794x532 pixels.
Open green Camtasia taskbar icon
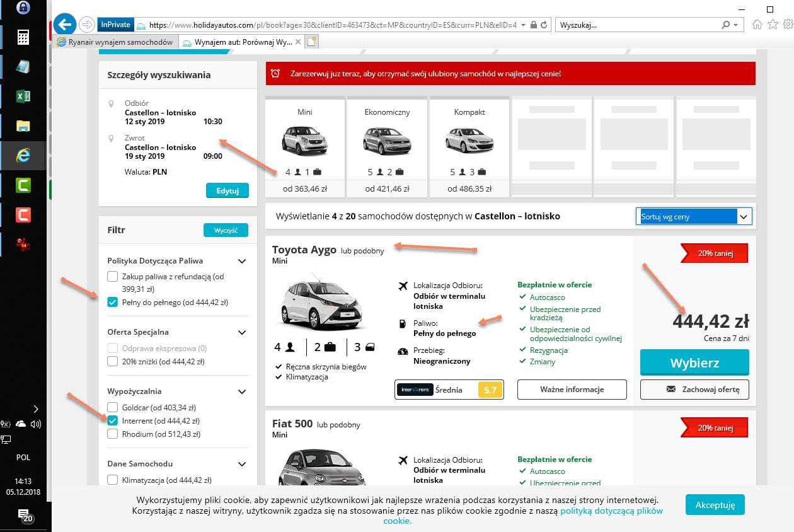point(23,186)
